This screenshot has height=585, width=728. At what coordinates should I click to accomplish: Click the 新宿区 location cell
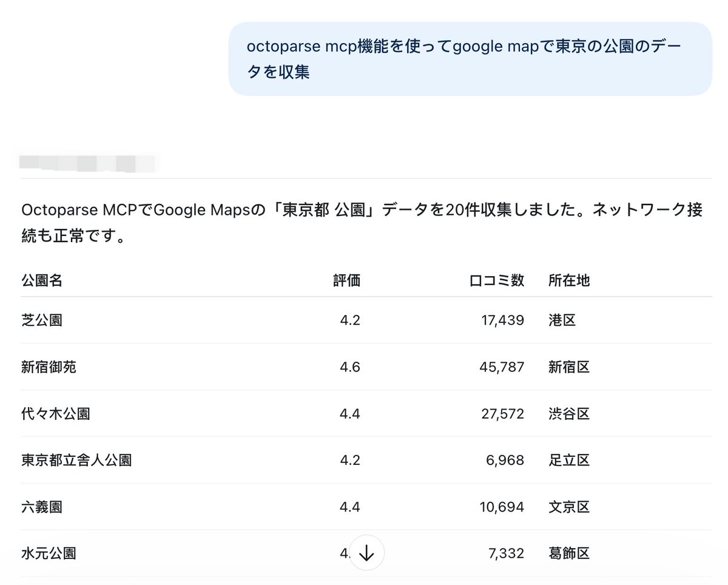click(x=569, y=367)
